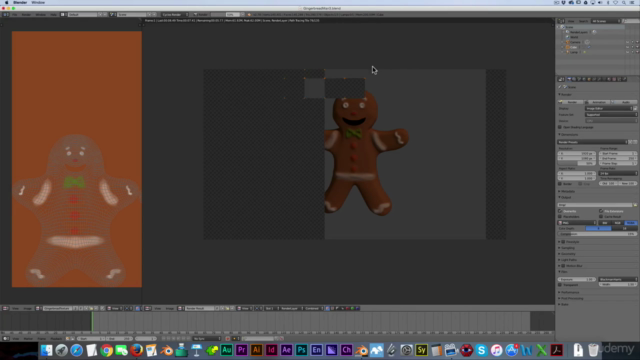Select the BW color mode button

tap(604, 223)
